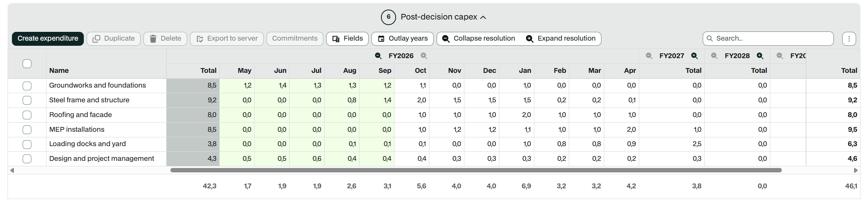Open the three-dot more options menu

pyautogui.click(x=849, y=39)
